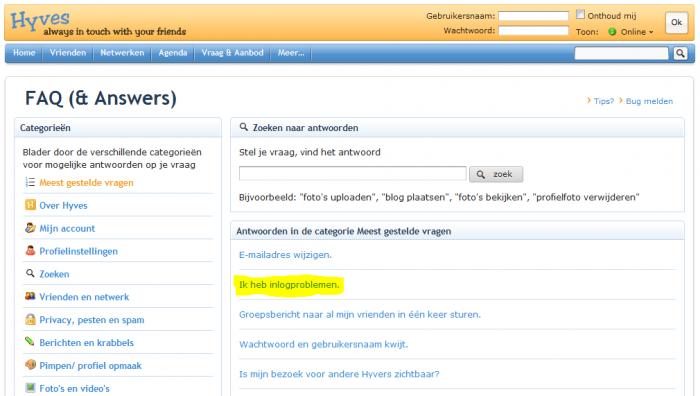This screenshot has height=396, width=700.
Task: Tick the Onthoud mij checkbox
Action: click(x=580, y=14)
